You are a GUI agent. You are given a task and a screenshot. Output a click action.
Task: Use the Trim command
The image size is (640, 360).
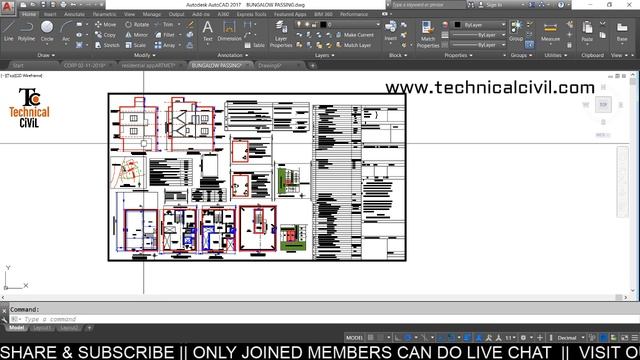[164, 24]
